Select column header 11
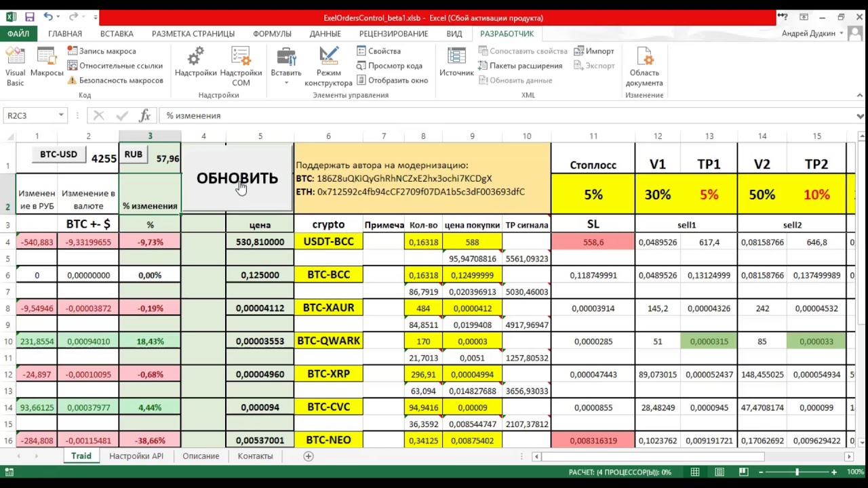Image resolution: width=868 pixels, height=488 pixels. 593,136
